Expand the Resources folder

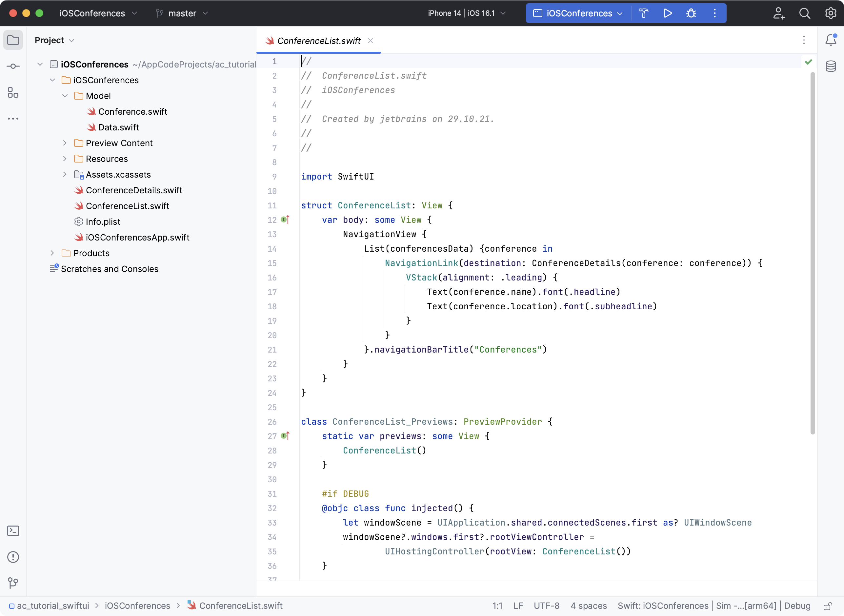(x=65, y=159)
